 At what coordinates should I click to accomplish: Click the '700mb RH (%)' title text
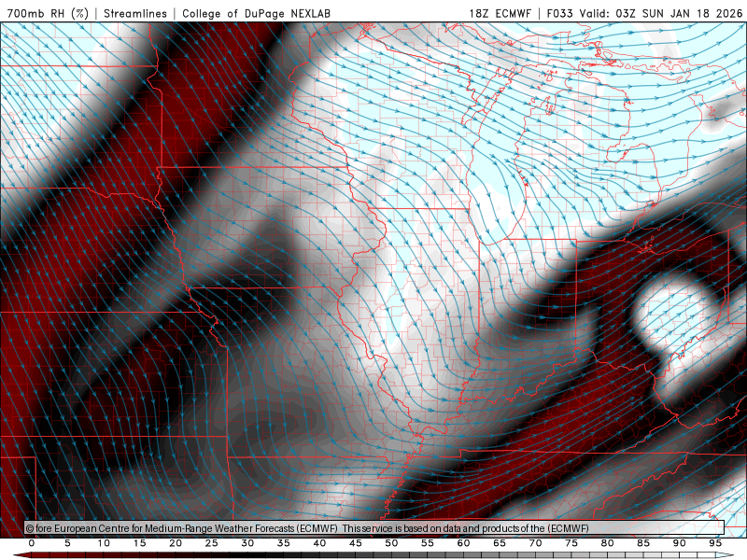click(48, 13)
